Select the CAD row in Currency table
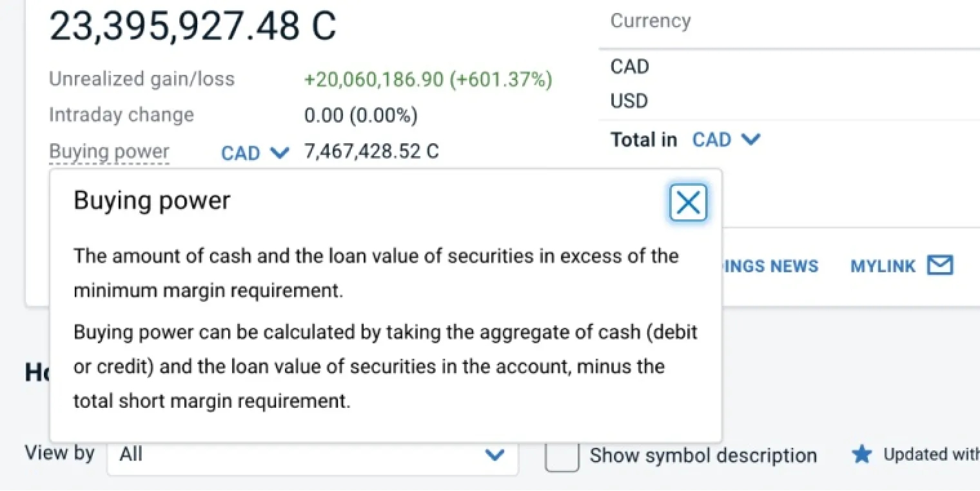Viewport: 980px width, 491px height. pyautogui.click(x=630, y=66)
